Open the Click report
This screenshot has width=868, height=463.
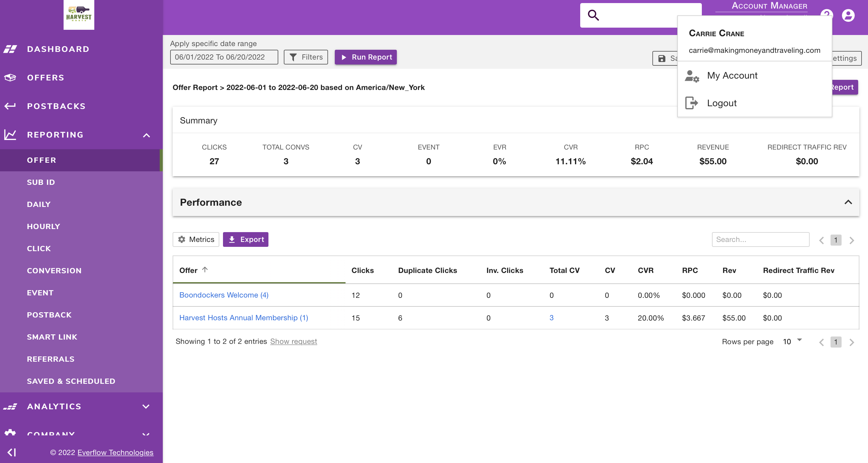pyautogui.click(x=81, y=249)
